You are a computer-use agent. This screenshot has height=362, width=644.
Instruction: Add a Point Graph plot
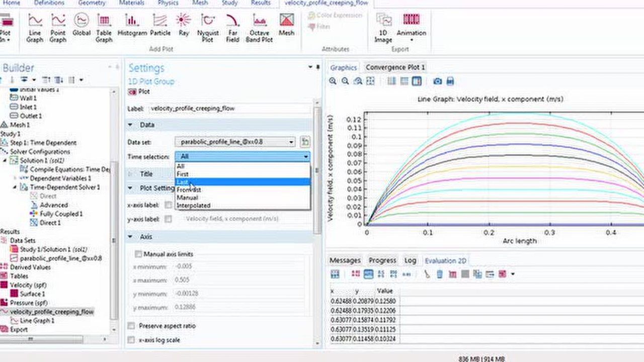coord(58,27)
